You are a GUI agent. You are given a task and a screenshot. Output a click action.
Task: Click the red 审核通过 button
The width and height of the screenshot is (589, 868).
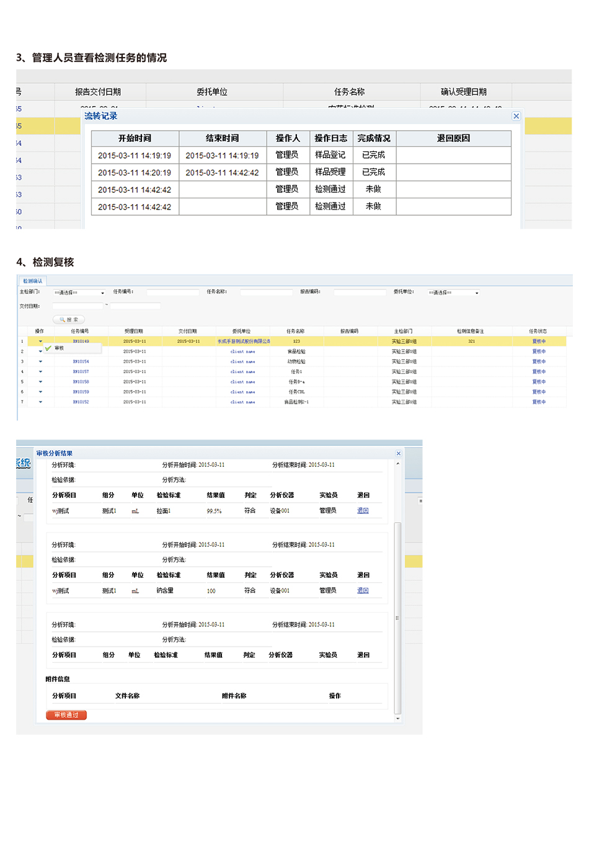(66, 715)
